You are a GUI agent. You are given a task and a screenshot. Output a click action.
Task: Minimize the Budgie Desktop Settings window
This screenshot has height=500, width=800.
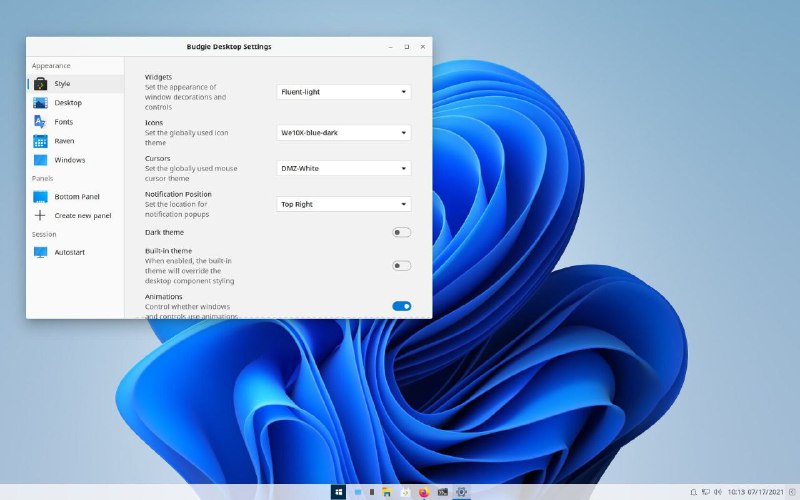click(391, 47)
